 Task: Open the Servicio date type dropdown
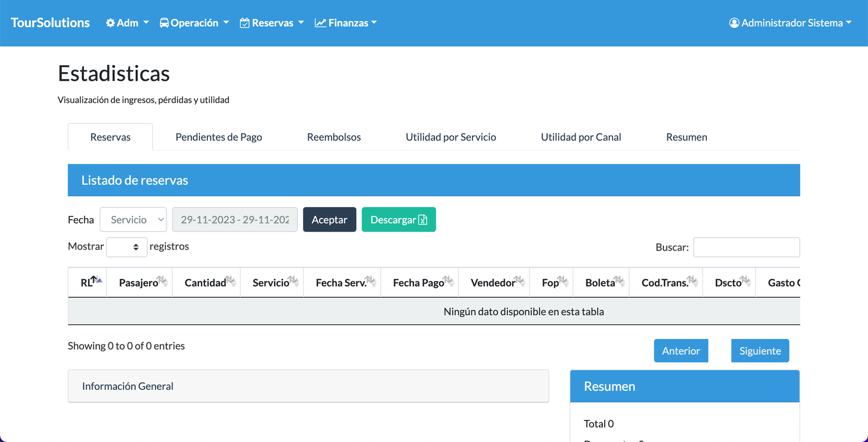[133, 220]
